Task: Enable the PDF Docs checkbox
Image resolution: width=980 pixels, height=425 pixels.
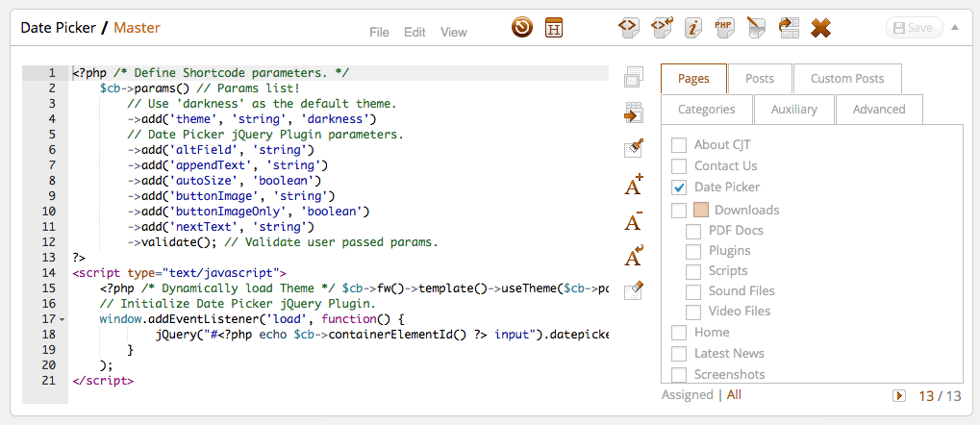Action: (x=693, y=231)
